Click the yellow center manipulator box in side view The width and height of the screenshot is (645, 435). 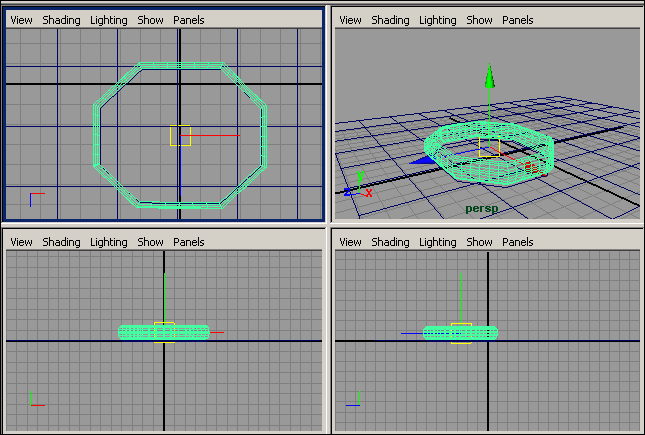[461, 333]
